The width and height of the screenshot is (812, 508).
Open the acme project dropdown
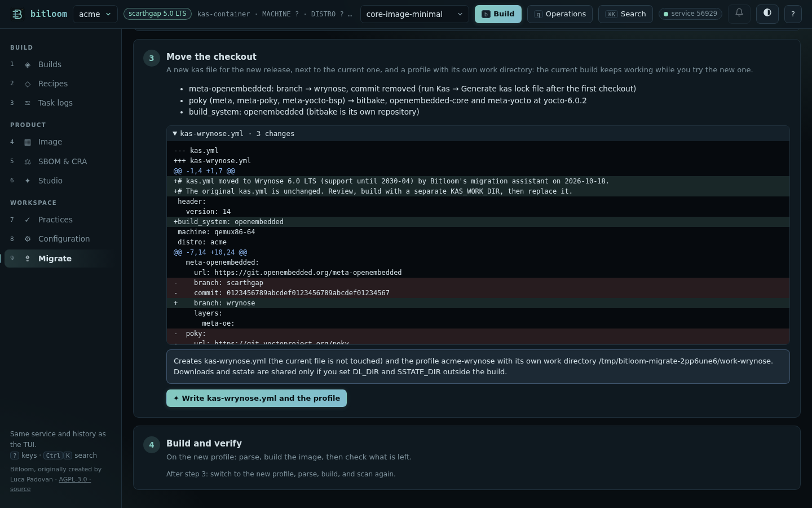95,14
